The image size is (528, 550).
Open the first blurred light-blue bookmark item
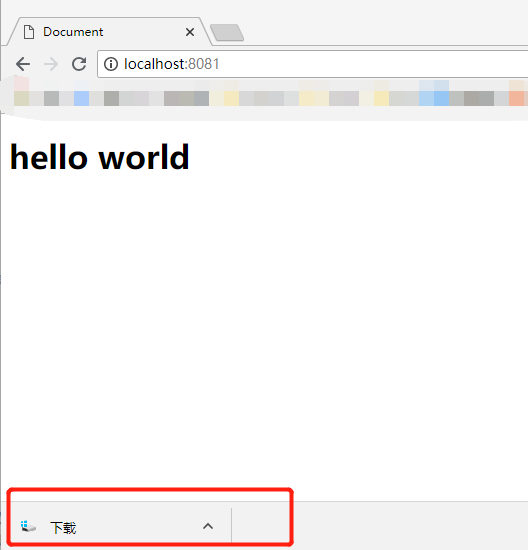tap(81, 98)
